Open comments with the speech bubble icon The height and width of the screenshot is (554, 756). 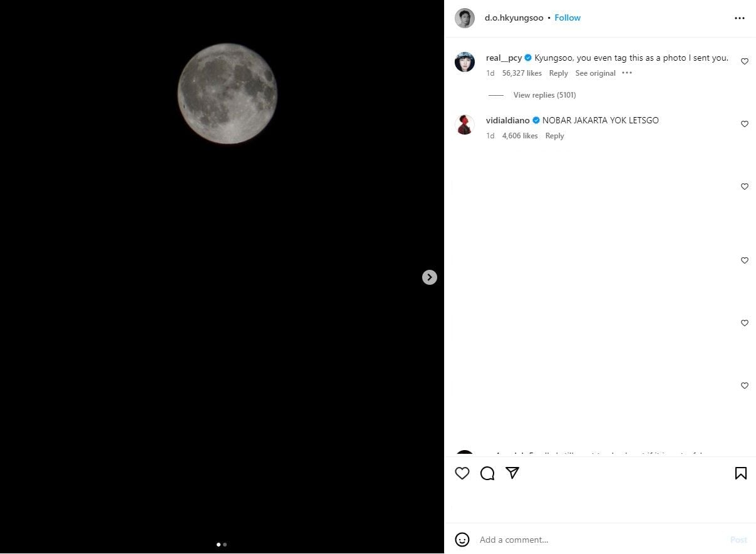pos(487,474)
